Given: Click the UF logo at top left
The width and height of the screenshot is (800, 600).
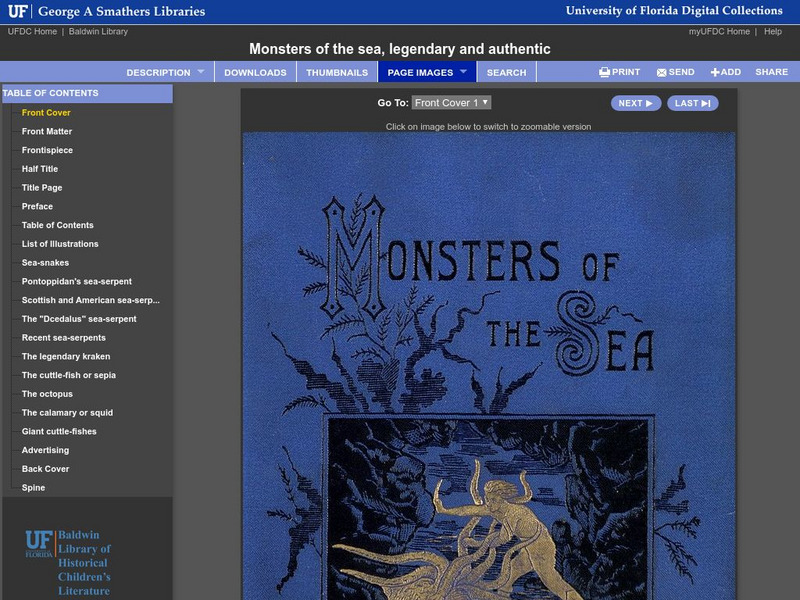Looking at the screenshot, I should (17, 12).
